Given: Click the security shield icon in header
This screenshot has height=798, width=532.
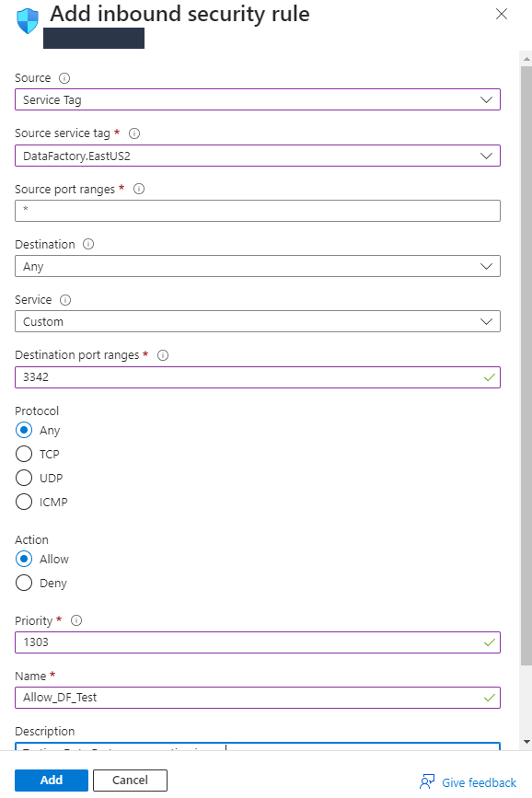Looking at the screenshot, I should [28, 21].
